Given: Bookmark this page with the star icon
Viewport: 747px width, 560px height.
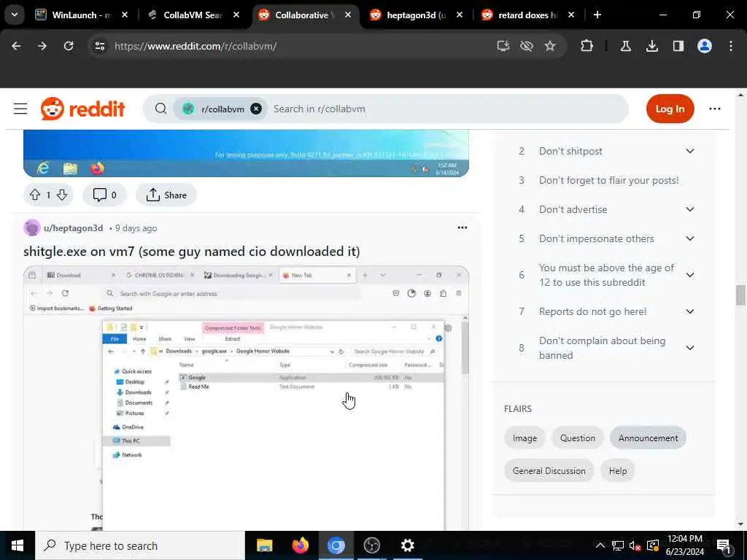Looking at the screenshot, I should (x=550, y=46).
